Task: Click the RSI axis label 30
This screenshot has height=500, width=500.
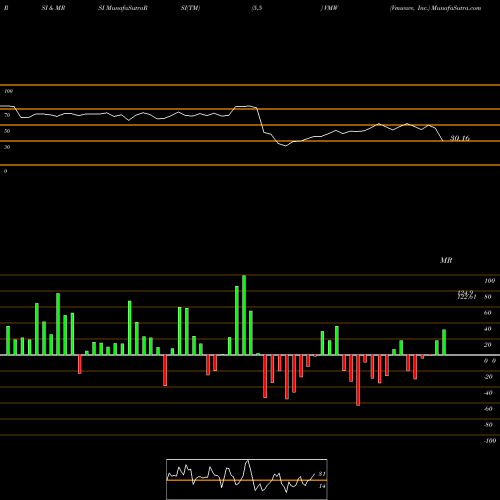Action: coord(7,147)
